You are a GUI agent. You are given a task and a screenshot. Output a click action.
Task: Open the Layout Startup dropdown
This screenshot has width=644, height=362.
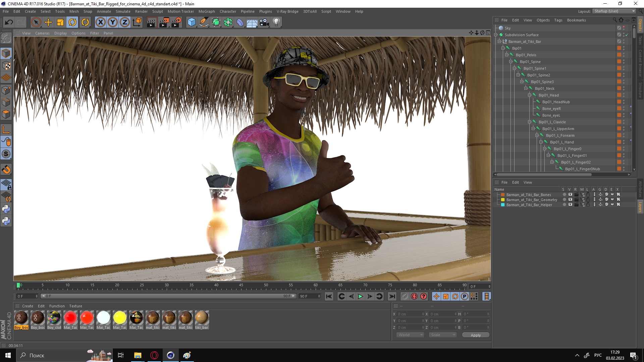(x=614, y=11)
